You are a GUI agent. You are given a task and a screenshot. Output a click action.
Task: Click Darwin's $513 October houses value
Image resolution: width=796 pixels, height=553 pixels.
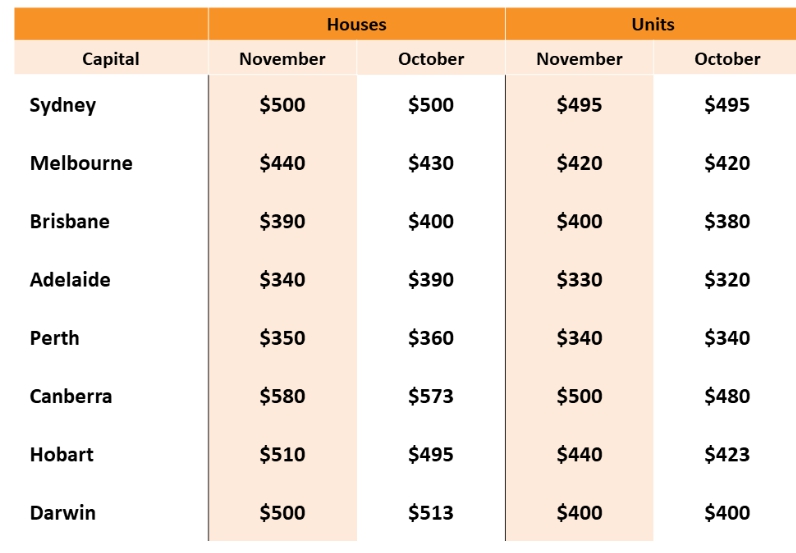(x=430, y=513)
